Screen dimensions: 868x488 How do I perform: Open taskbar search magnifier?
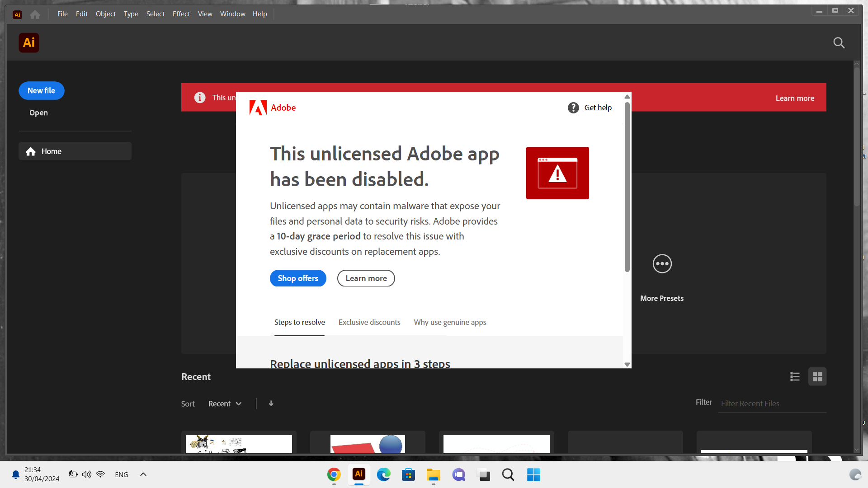[x=508, y=474]
